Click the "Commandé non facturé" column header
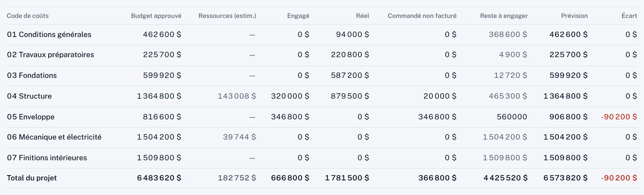The width and height of the screenshot is (644, 195). click(x=422, y=16)
